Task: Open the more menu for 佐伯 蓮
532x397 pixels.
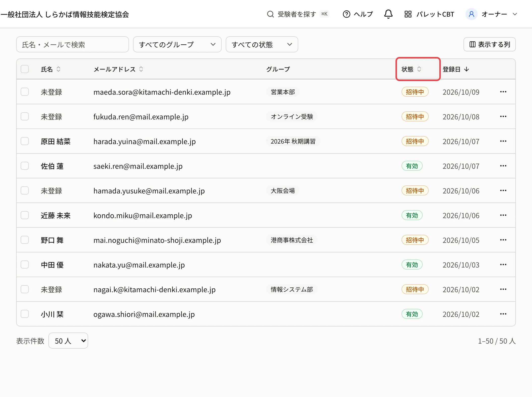Action: pos(503,166)
